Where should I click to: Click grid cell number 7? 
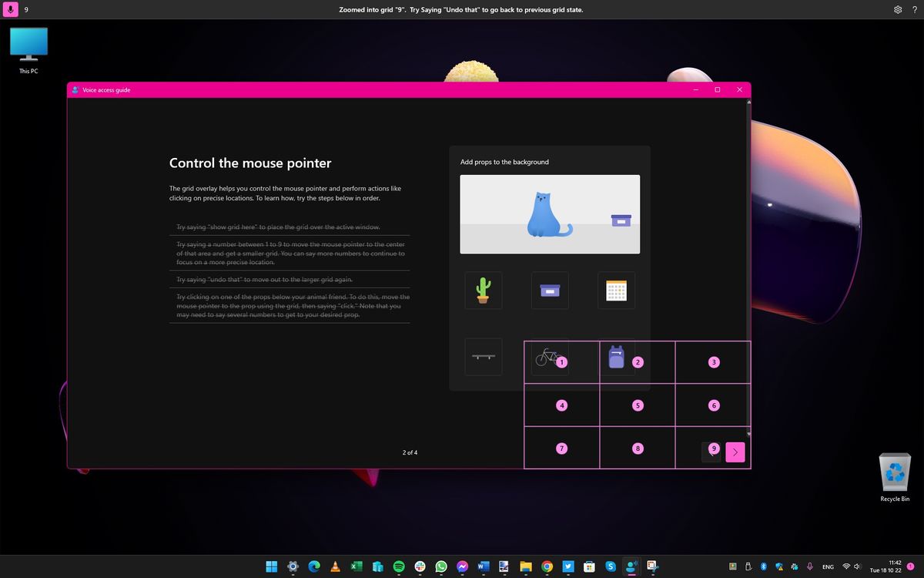click(x=562, y=448)
